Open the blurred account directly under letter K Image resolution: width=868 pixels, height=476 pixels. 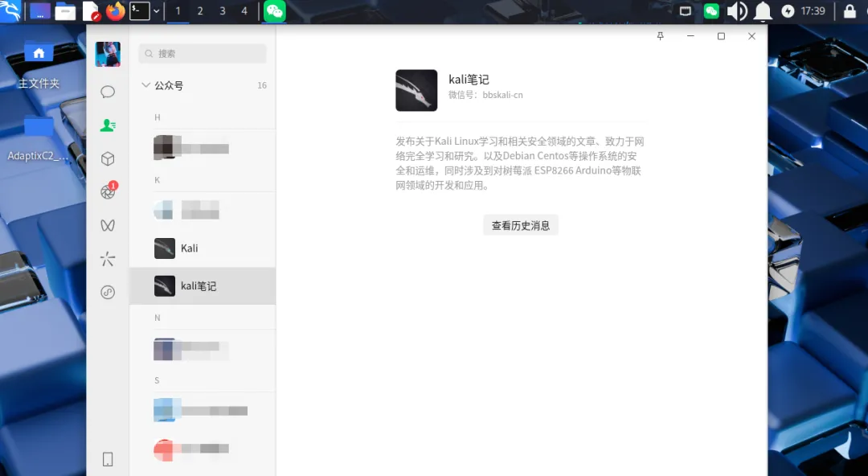click(x=203, y=211)
